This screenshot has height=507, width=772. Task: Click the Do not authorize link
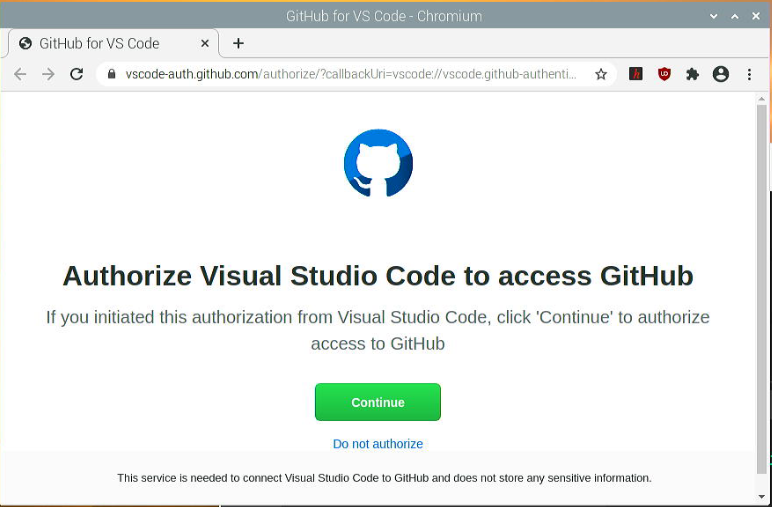coord(378,444)
